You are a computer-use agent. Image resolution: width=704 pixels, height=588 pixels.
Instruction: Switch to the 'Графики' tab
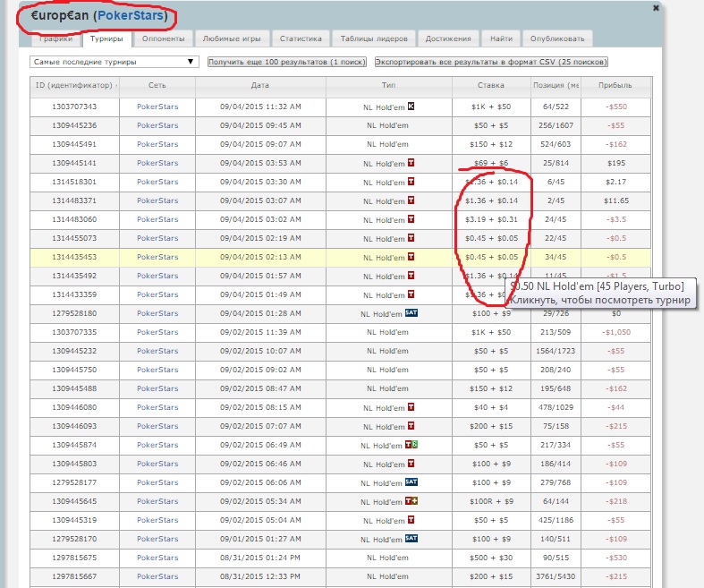55,38
